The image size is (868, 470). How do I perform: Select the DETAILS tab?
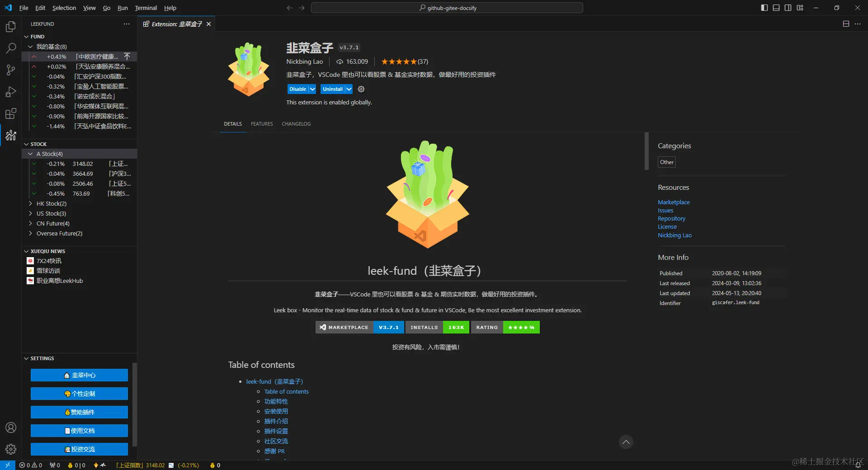coord(233,124)
